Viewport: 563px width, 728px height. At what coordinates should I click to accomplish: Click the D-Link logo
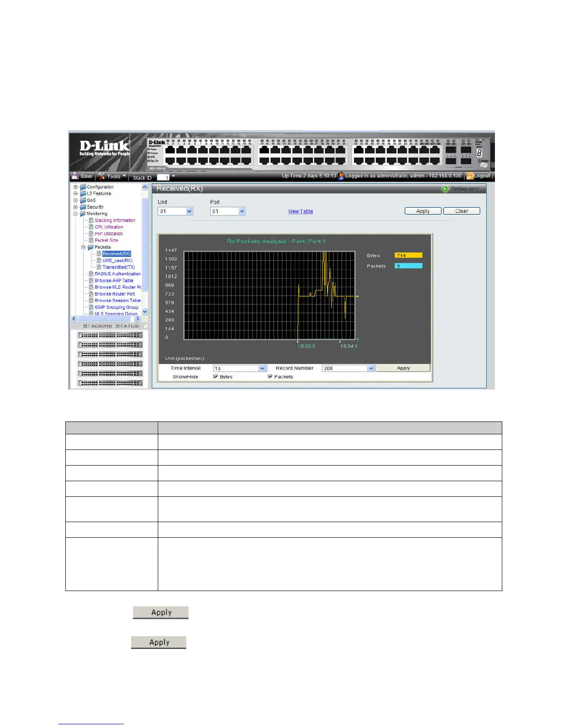pos(104,148)
